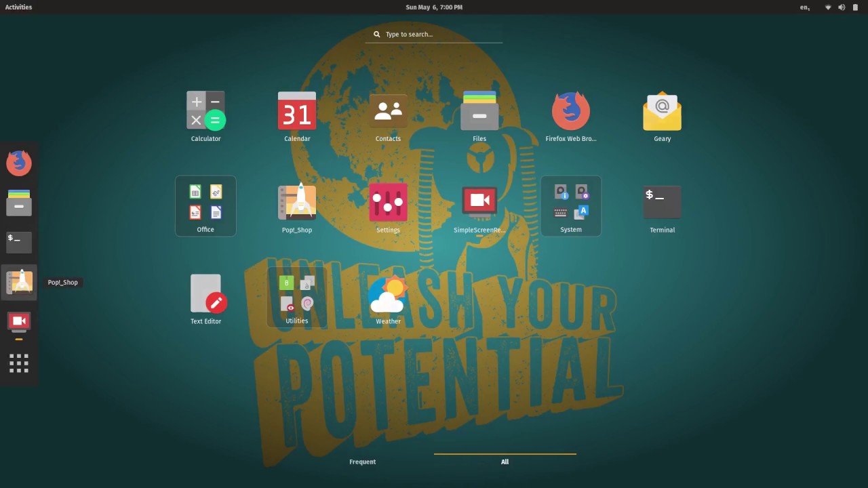Viewport: 868px width, 488px height.
Task: Switch to the All tab
Action: tap(505, 462)
